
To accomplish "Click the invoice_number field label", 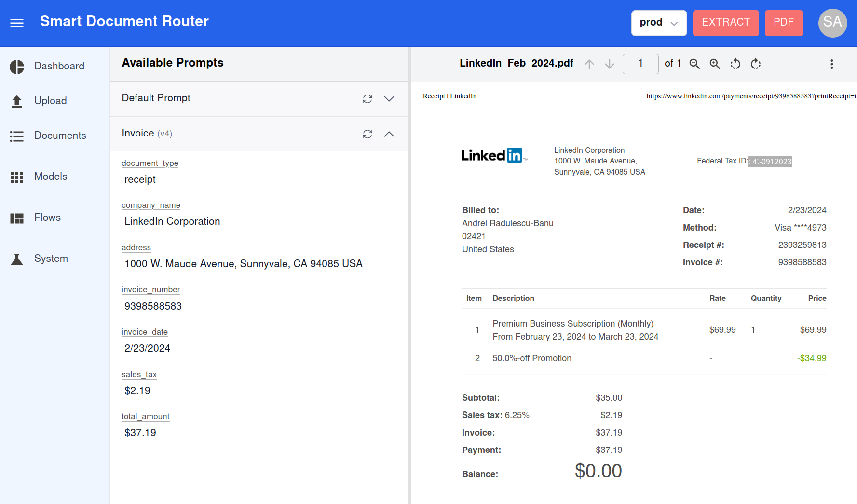I will [150, 289].
